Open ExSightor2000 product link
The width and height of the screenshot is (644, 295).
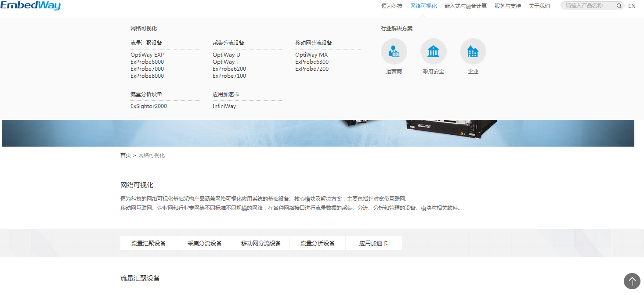[148, 106]
